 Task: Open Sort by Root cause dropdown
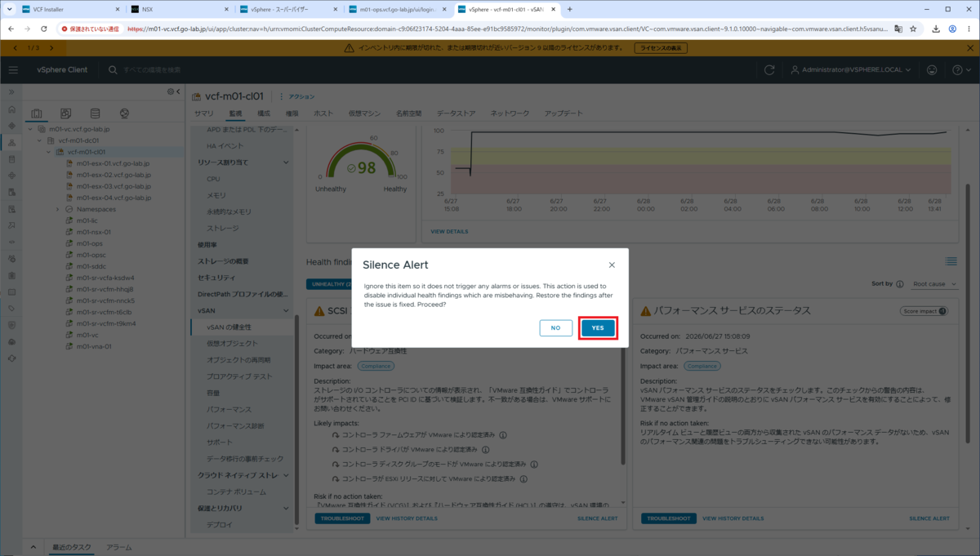[x=934, y=284]
